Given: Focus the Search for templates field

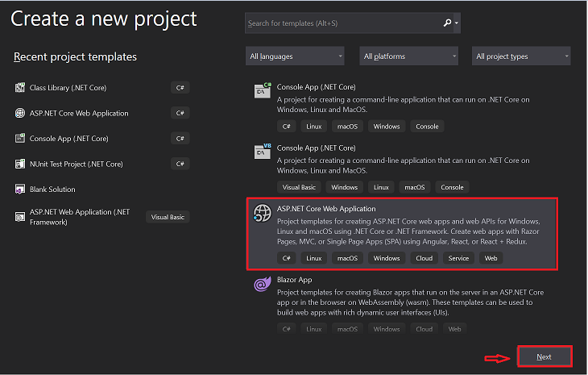Looking at the screenshot, I should (x=342, y=23).
